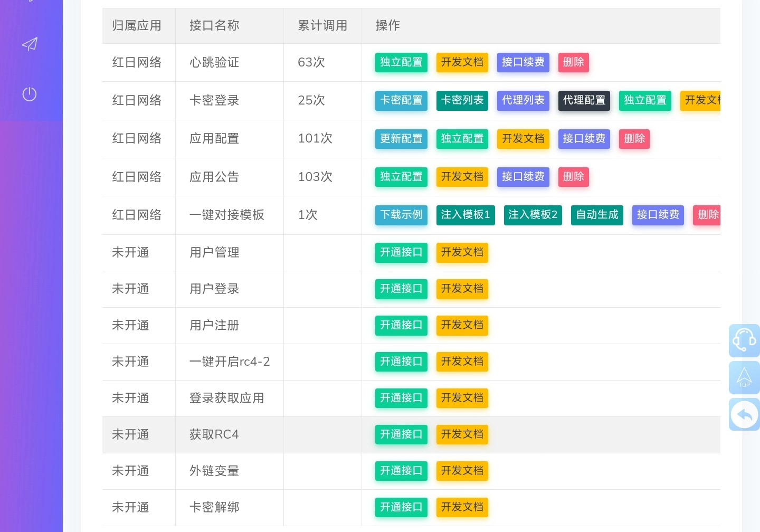Click the return arrow floating icon
Viewport: 760px width, 532px height.
744,415
